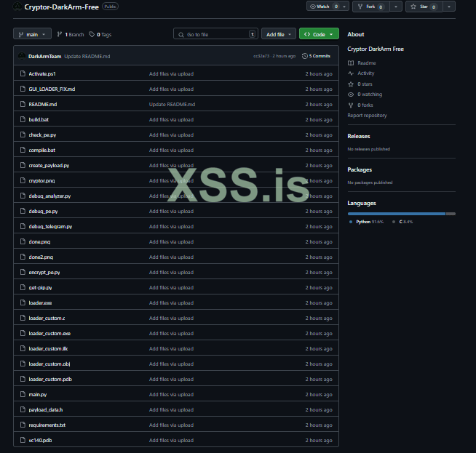Image resolution: width=476 pixels, height=453 pixels.
Task: Click the Readme book icon
Action: tap(351, 63)
